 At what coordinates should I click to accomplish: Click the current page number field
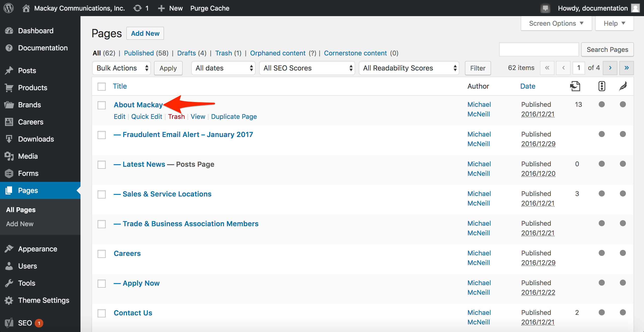point(579,68)
